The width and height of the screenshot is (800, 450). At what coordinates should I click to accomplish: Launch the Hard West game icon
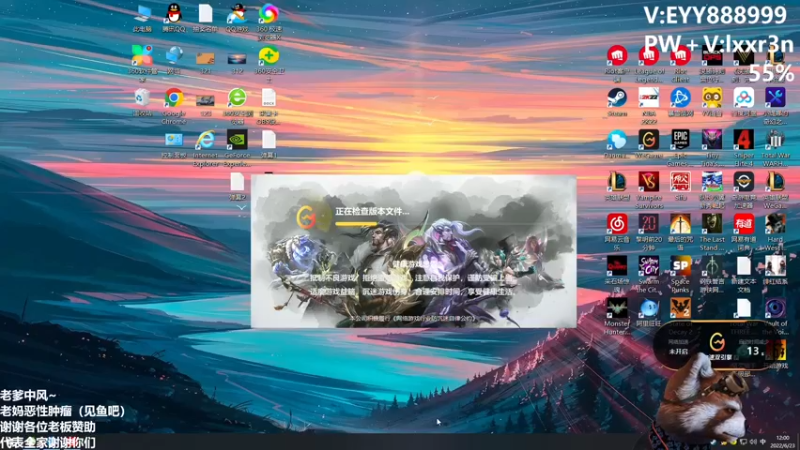tap(776, 223)
